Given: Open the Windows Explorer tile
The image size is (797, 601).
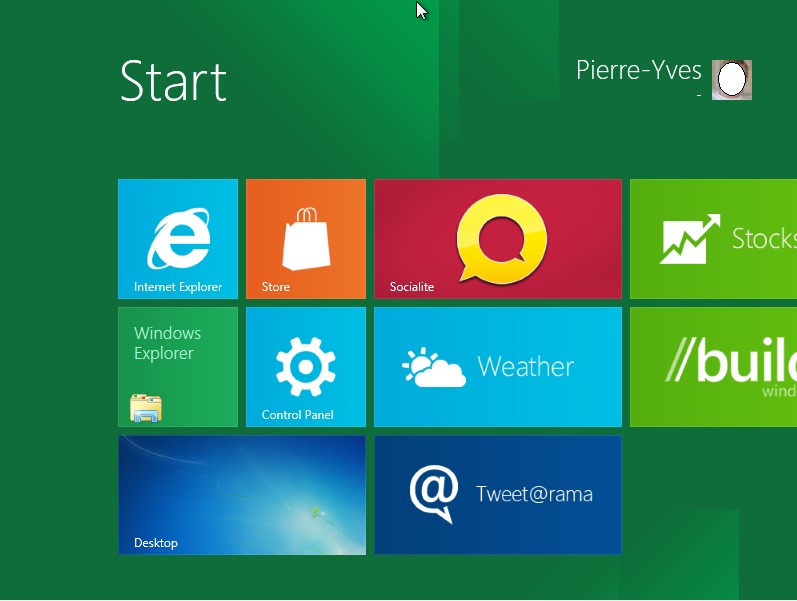Looking at the screenshot, I should (178, 367).
